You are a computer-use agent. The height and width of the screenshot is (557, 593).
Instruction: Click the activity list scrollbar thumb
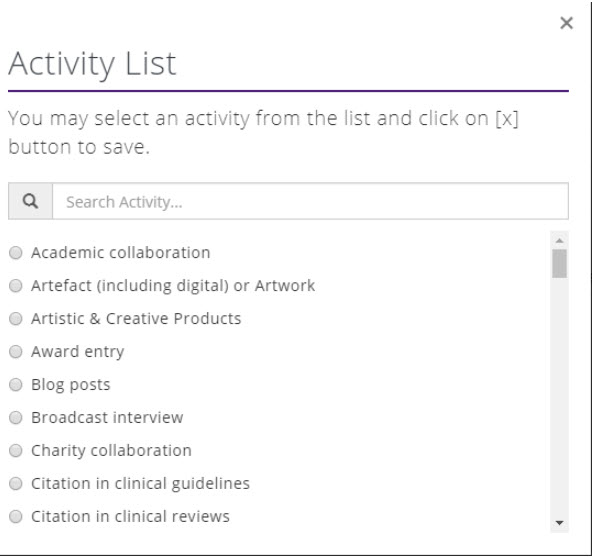[x=559, y=264]
